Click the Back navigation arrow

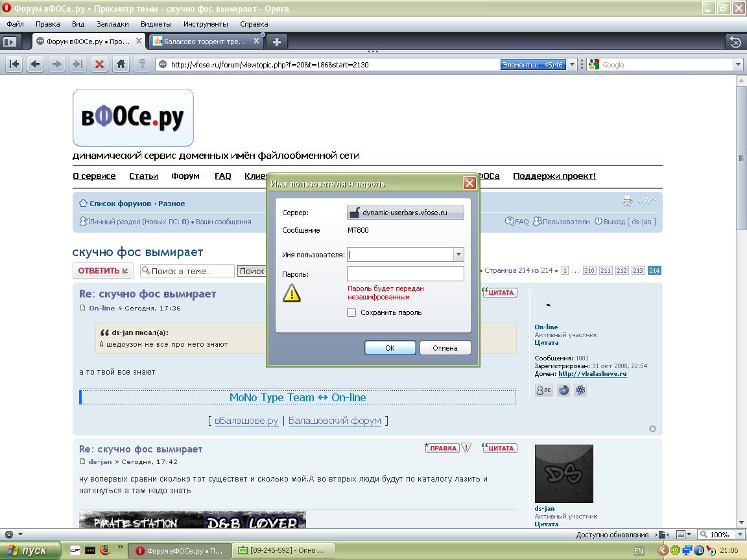[36, 64]
